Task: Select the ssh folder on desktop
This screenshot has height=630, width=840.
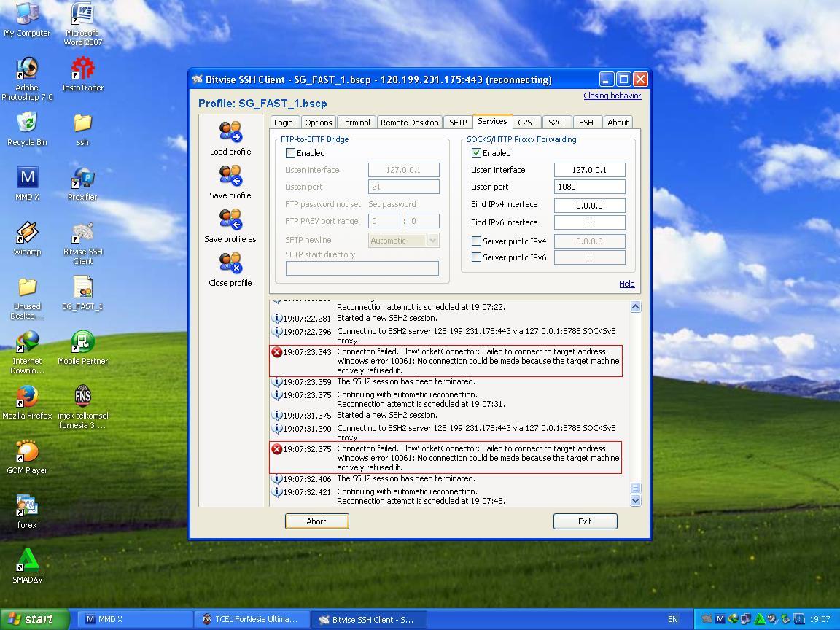Action: tap(82, 128)
